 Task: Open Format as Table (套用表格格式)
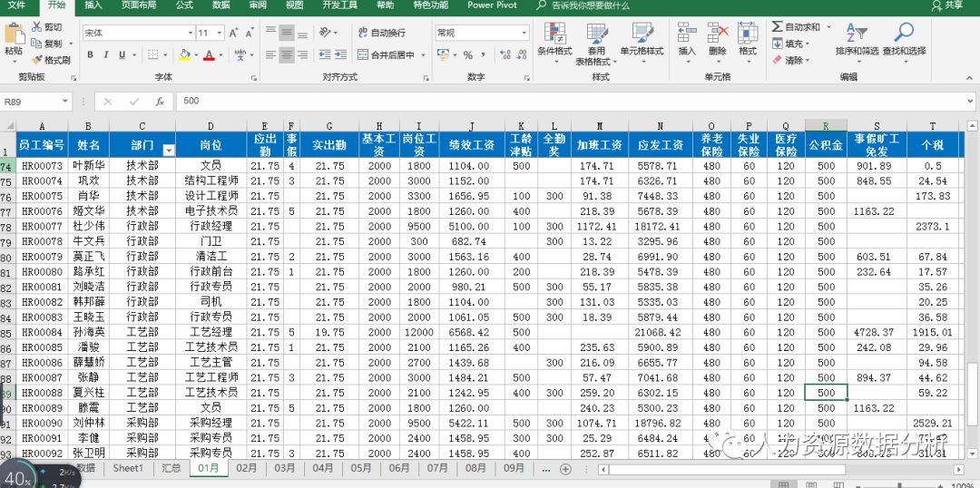(x=596, y=44)
